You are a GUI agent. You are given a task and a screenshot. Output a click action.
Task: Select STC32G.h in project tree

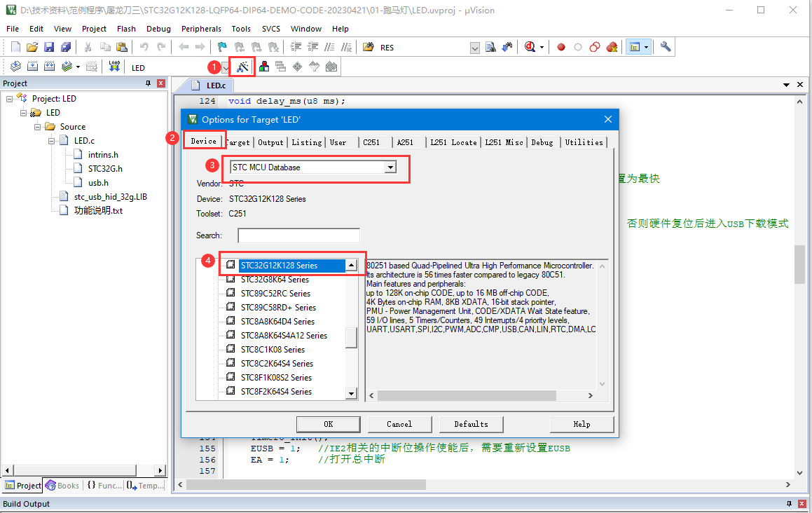[105, 169]
